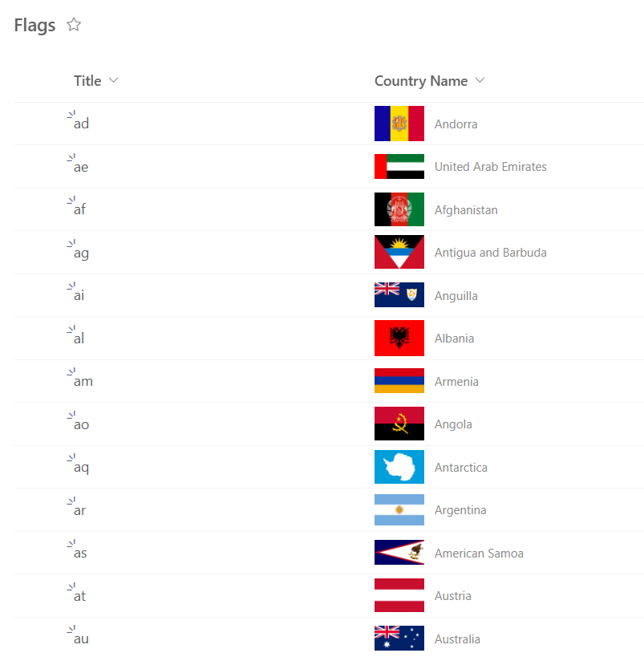Open the Country Name column dropdown

[x=480, y=80]
